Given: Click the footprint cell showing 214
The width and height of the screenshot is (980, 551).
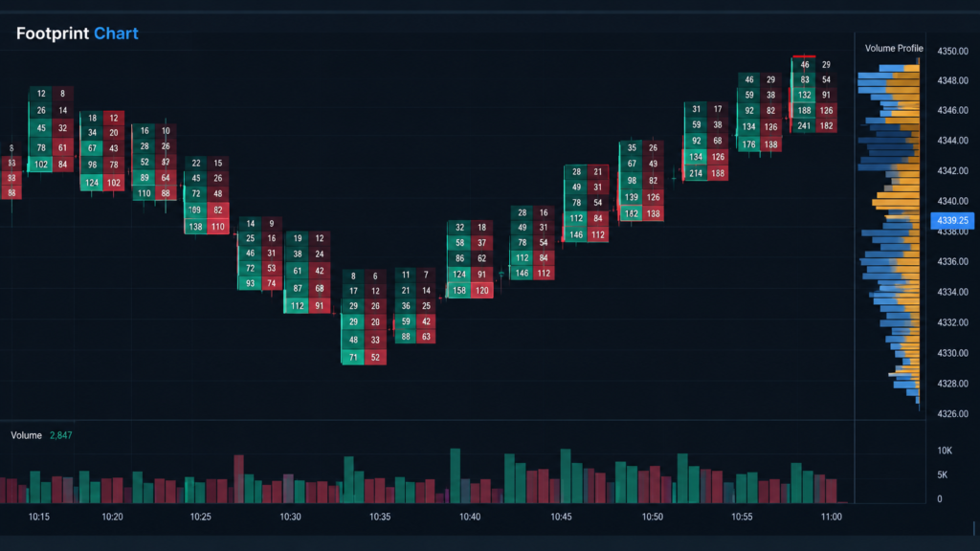Looking at the screenshot, I should pos(696,173).
